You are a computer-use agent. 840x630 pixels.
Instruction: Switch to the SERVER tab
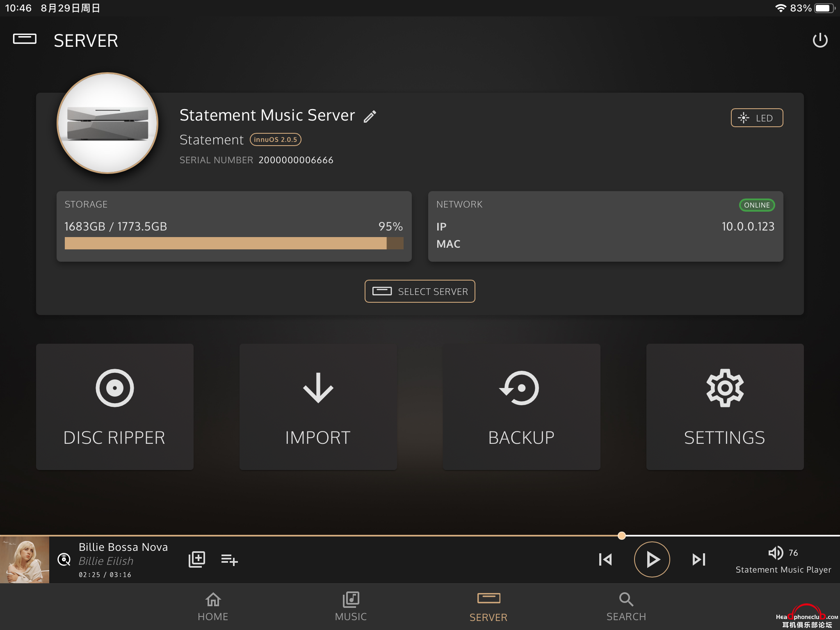click(x=488, y=607)
